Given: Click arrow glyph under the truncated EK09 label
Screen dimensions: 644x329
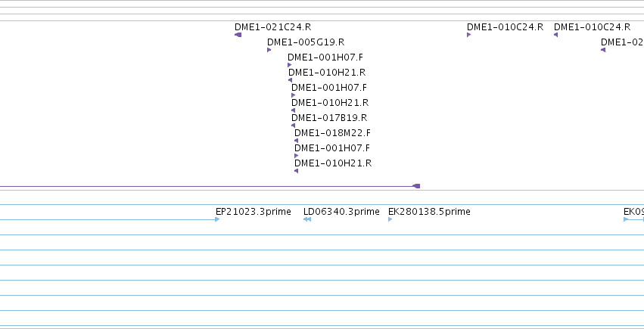Looking at the screenshot, I should click(x=626, y=219).
